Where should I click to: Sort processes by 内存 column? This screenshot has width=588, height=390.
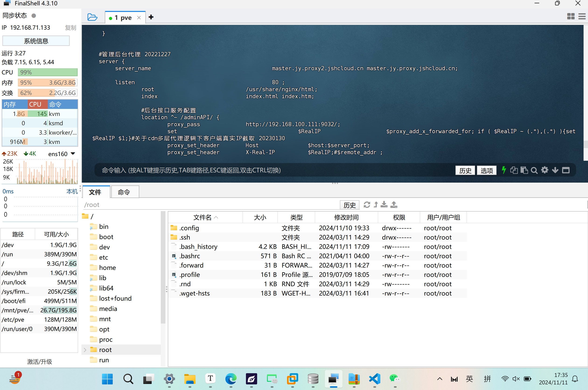pyautogui.click(x=15, y=104)
